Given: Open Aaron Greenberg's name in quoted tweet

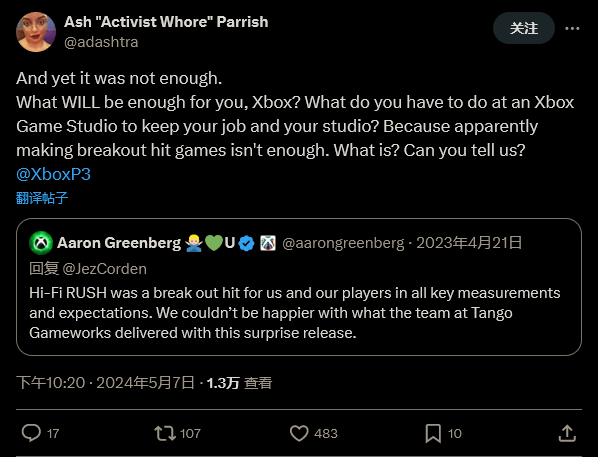Looking at the screenshot, I should pos(119,243).
